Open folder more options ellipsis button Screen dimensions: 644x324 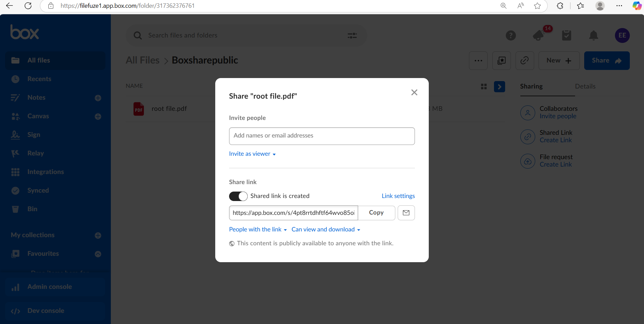pyautogui.click(x=478, y=61)
